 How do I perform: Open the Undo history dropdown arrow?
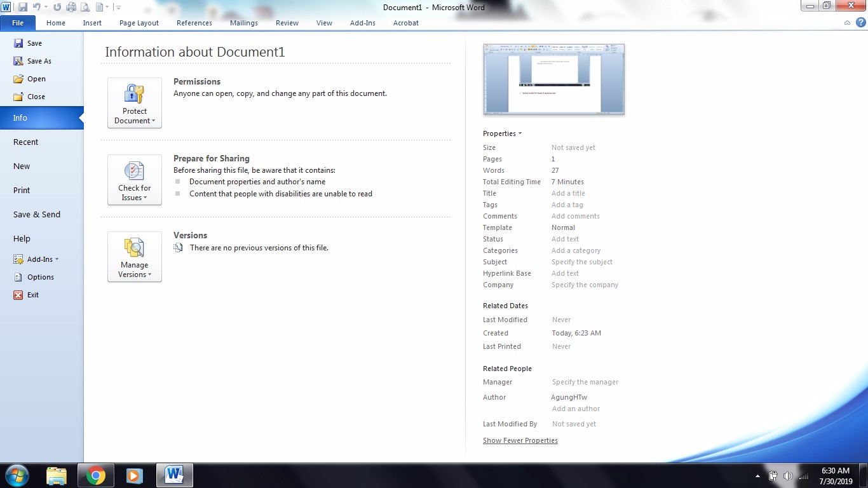(x=46, y=7)
